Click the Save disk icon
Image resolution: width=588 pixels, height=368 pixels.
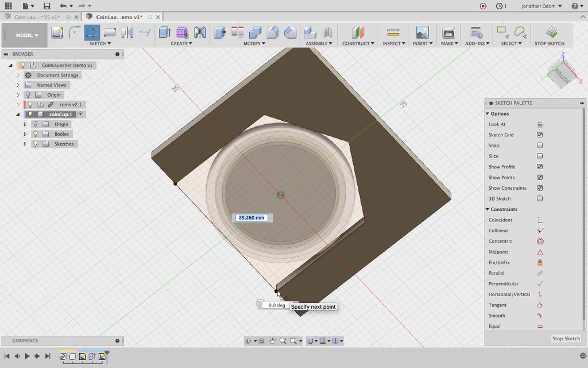47,6
